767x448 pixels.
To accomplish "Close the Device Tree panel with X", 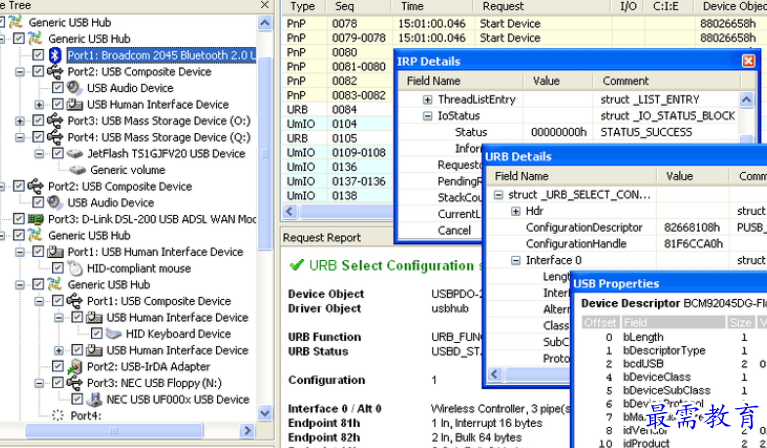I will 265,5.
